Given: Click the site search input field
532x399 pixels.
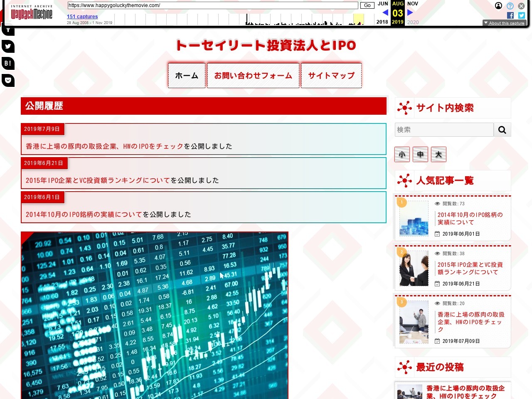Looking at the screenshot, I should click(x=444, y=130).
